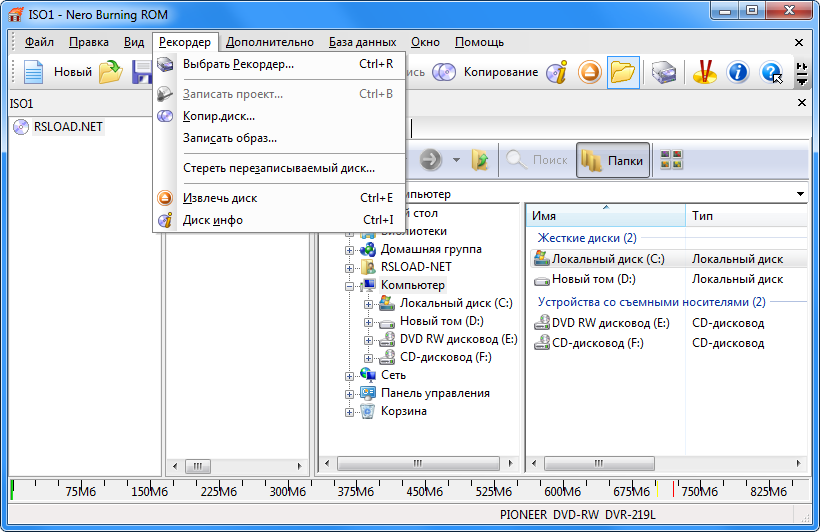Screen dimensions: 820x532
Task: Open the navigation history dropdown arrow
Action: 456,160
